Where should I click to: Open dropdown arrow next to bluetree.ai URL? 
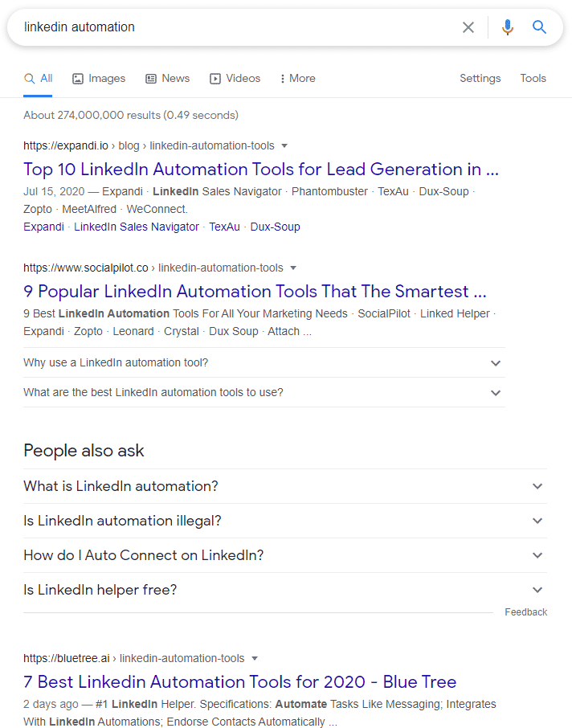coord(255,658)
